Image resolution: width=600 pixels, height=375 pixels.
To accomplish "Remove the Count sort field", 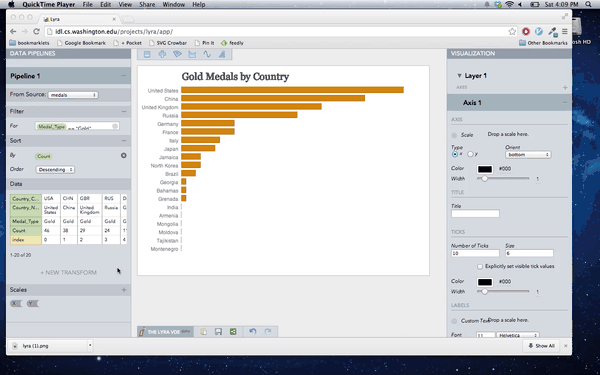I will (x=124, y=156).
